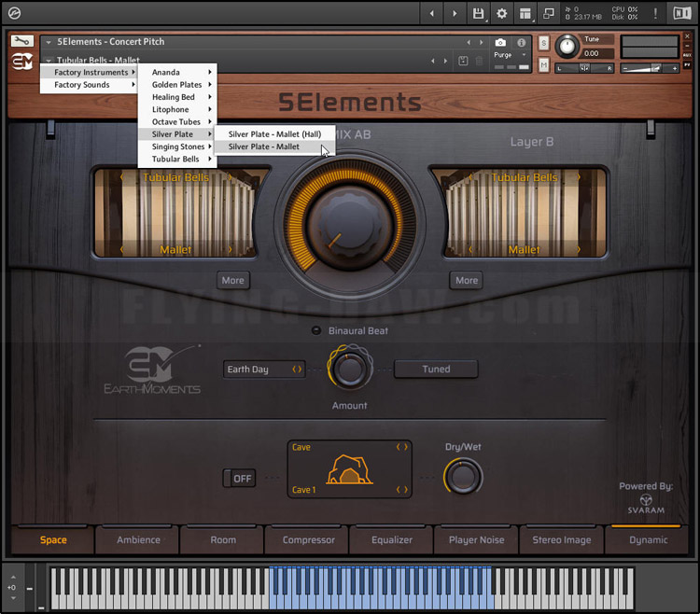The image size is (700, 614).
Task: Open Singing Stones submenu
Action: pos(177,147)
